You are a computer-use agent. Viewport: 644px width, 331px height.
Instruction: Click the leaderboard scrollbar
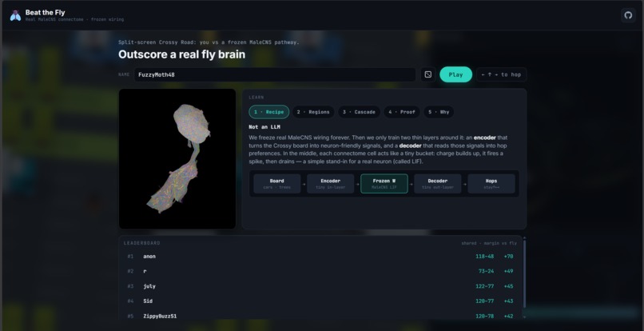coord(524,273)
